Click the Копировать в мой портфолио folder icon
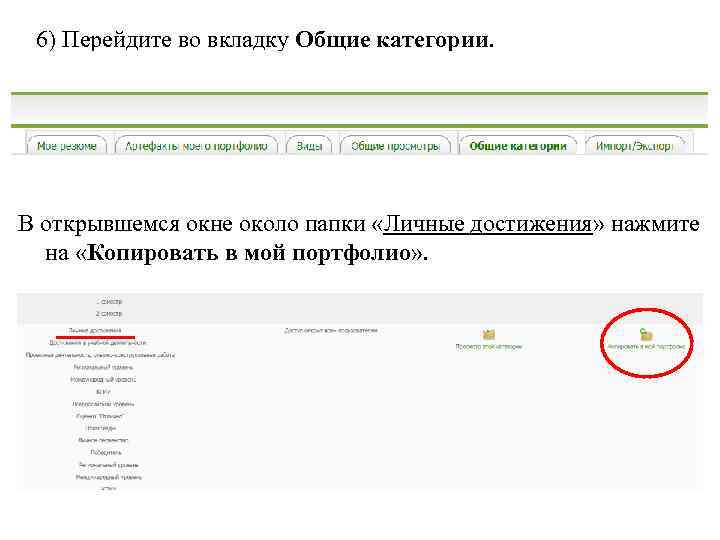Screen dimensions: 720x540 646,334
